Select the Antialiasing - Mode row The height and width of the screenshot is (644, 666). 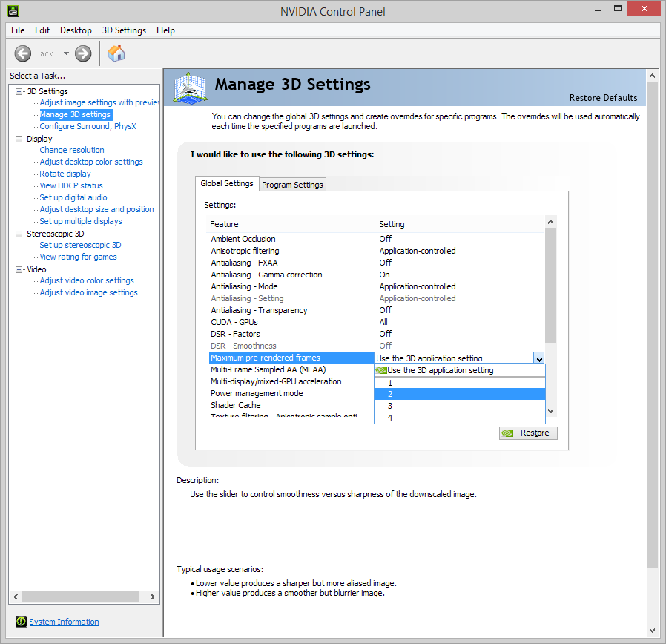pyautogui.click(x=376, y=286)
